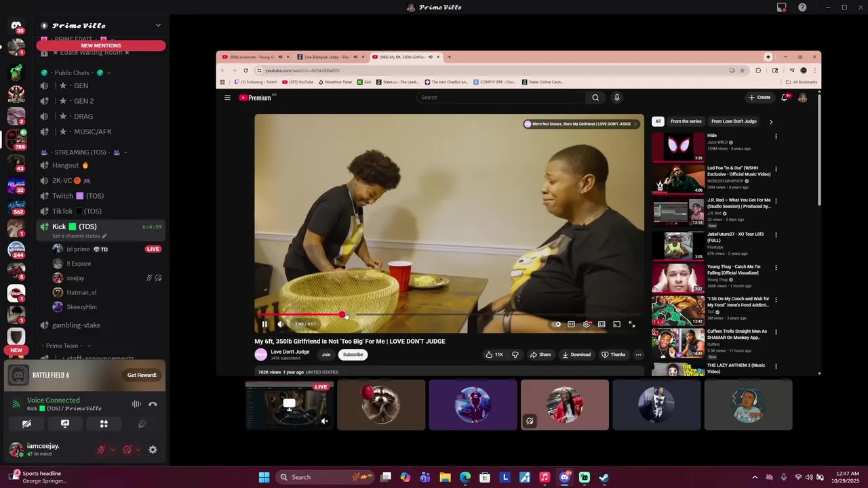
Task: Select 'From Love Don't Judge' chip
Action: click(734, 121)
